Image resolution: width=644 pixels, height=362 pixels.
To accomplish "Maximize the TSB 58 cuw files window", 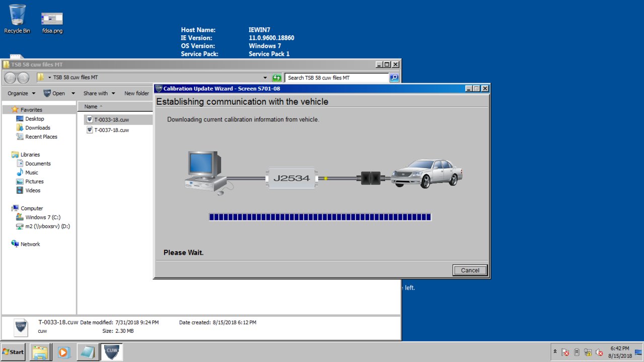I will [x=387, y=64].
